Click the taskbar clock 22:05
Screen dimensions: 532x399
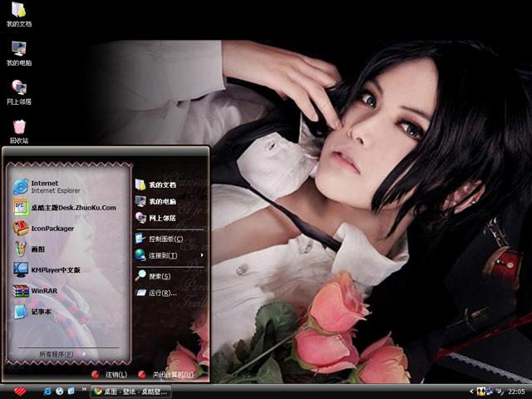tap(516, 392)
